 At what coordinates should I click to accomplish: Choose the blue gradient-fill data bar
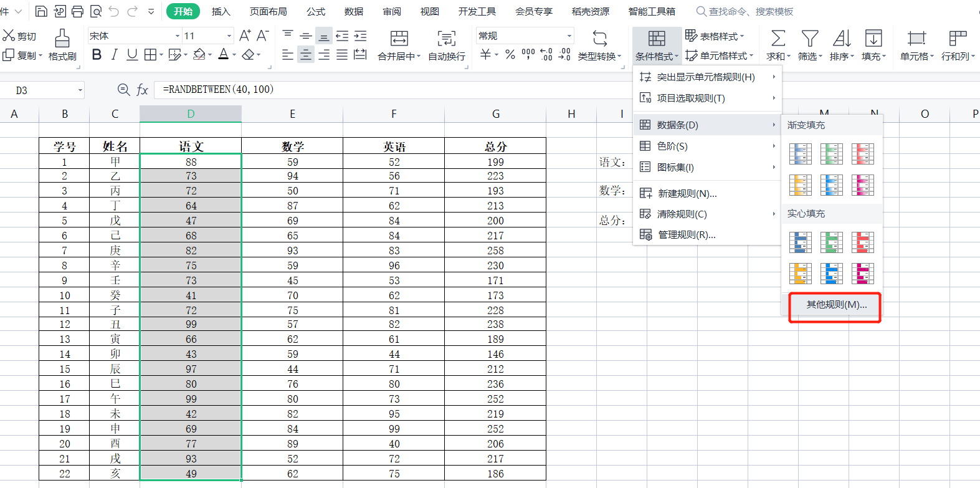(801, 153)
